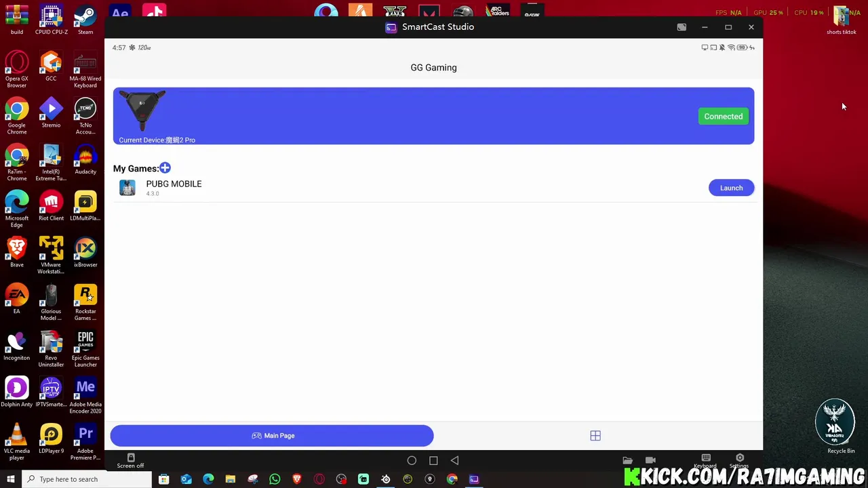
Task: Open VLC media player shortcut
Action: coord(17,443)
